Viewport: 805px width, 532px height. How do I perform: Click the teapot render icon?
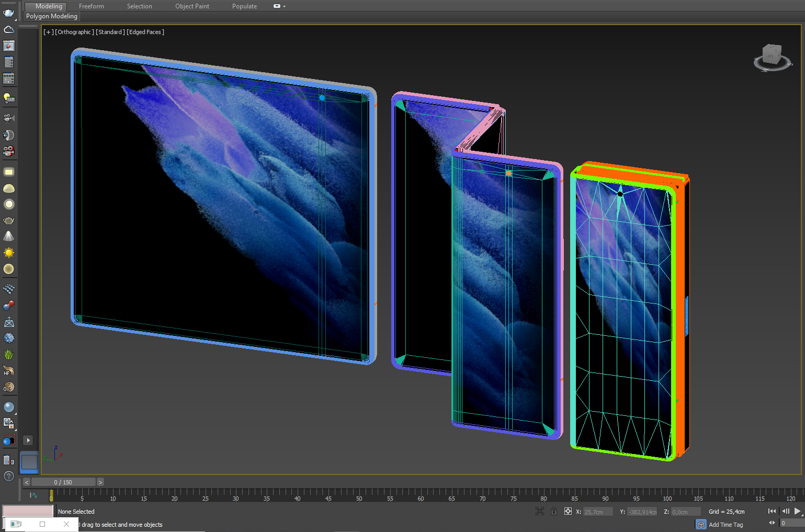click(x=8, y=13)
